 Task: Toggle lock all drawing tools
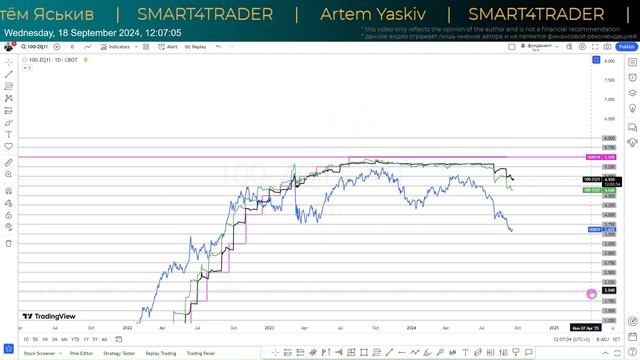pos(9,215)
